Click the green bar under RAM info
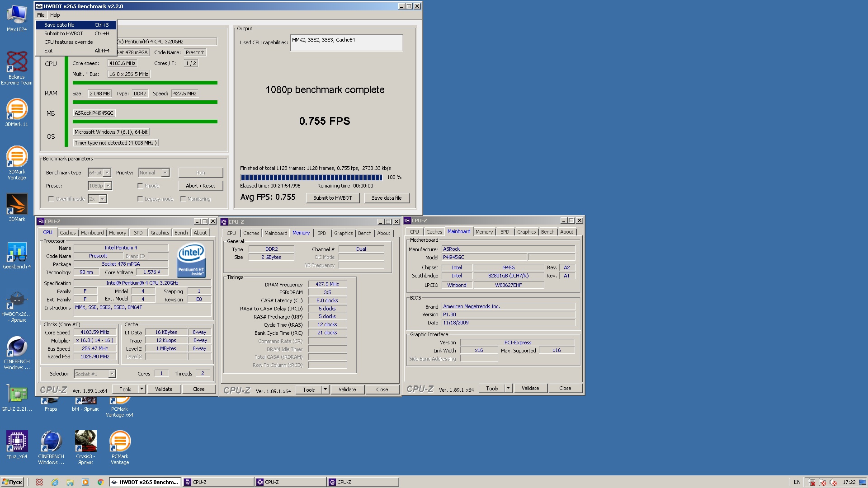868x488 pixels. pos(145,102)
